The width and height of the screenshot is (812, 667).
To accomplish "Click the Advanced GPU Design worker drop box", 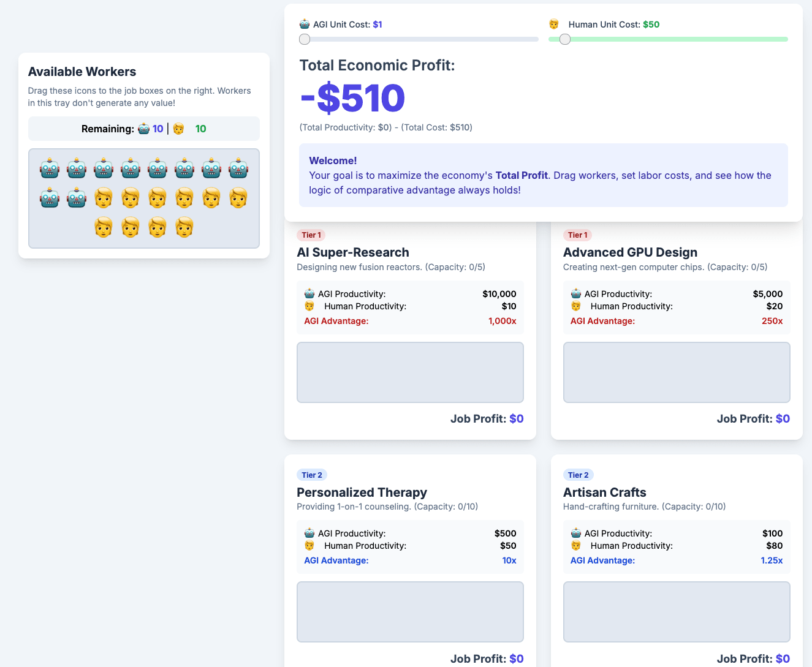I will (x=677, y=372).
